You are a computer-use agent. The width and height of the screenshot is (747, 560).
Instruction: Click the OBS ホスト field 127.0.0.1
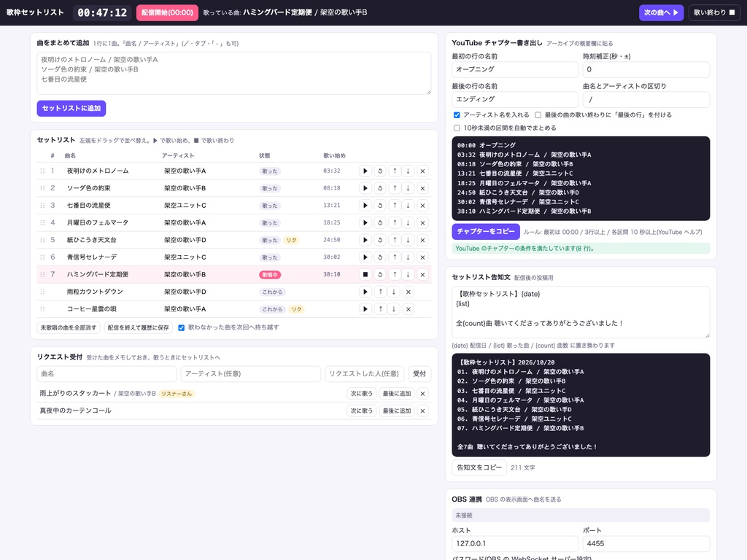coord(515,544)
